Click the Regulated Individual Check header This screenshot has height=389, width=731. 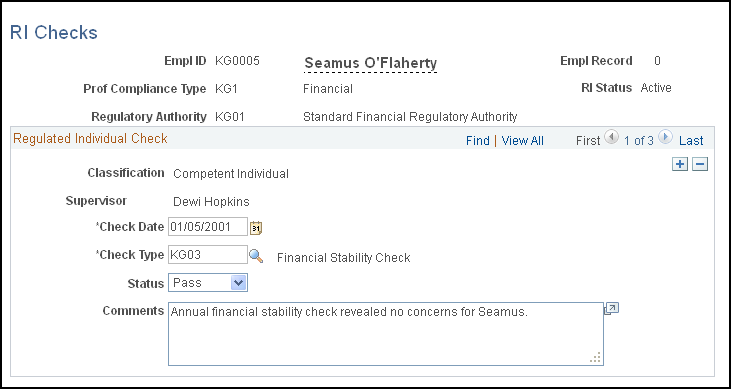pyautogui.click(x=90, y=139)
